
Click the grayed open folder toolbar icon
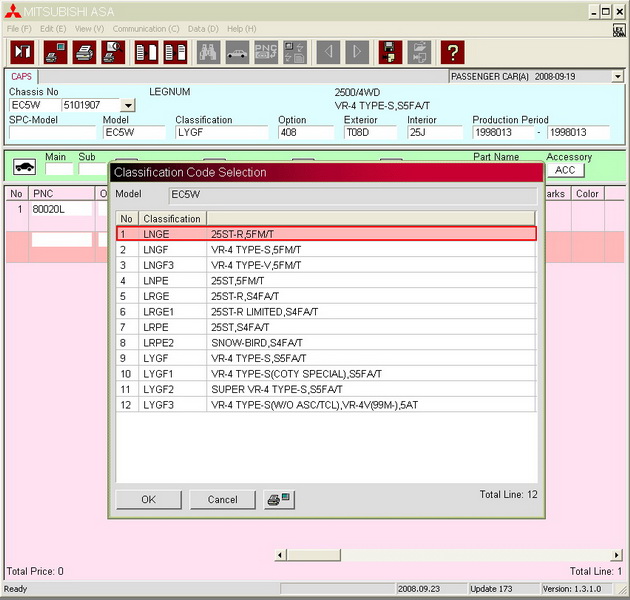[419, 52]
